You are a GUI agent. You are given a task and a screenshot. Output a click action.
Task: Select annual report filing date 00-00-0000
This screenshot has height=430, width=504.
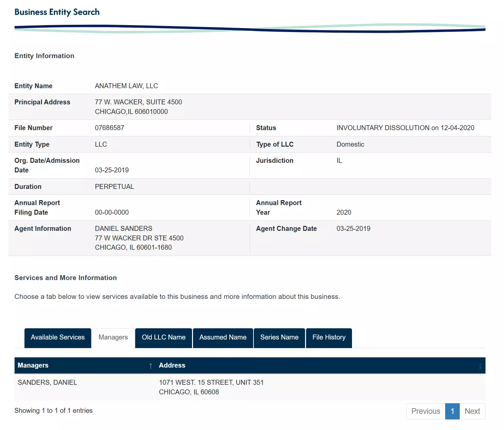[112, 212]
